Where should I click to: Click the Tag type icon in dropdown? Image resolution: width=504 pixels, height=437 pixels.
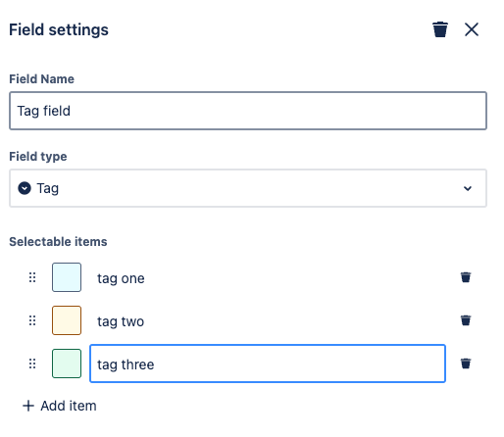point(25,188)
